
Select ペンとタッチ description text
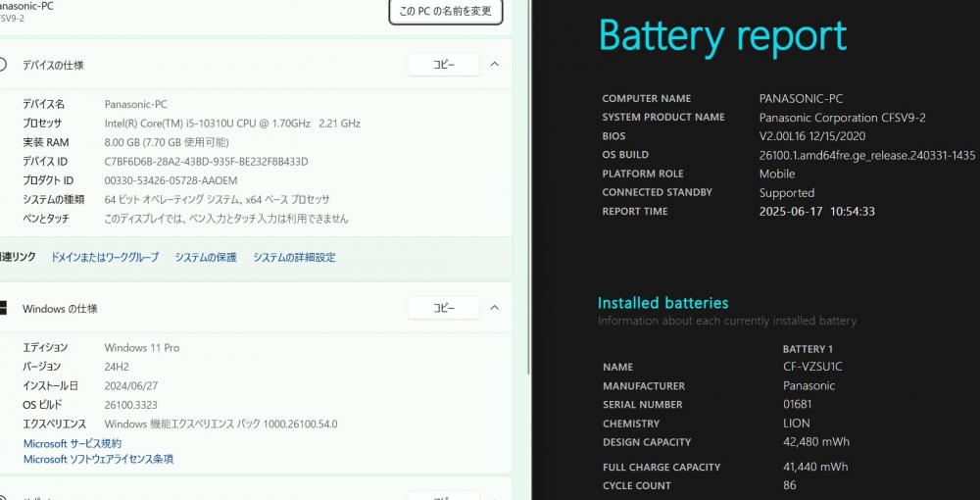226,219
